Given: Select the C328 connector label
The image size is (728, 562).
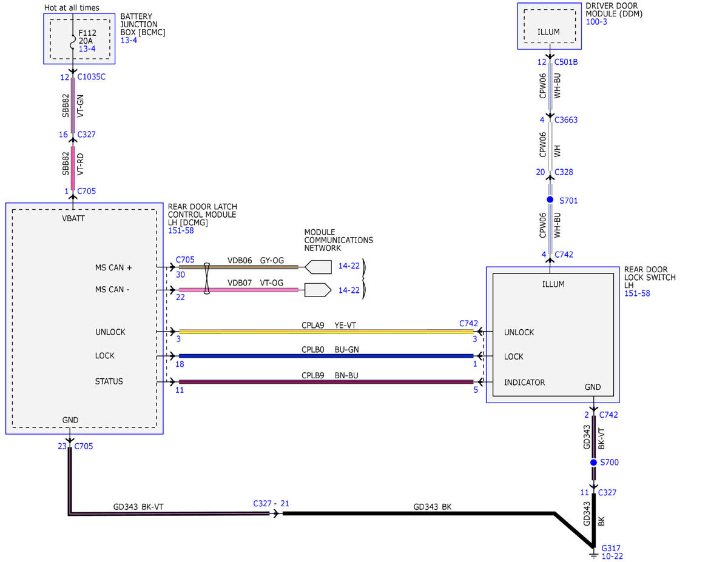Looking at the screenshot, I should click(564, 172).
